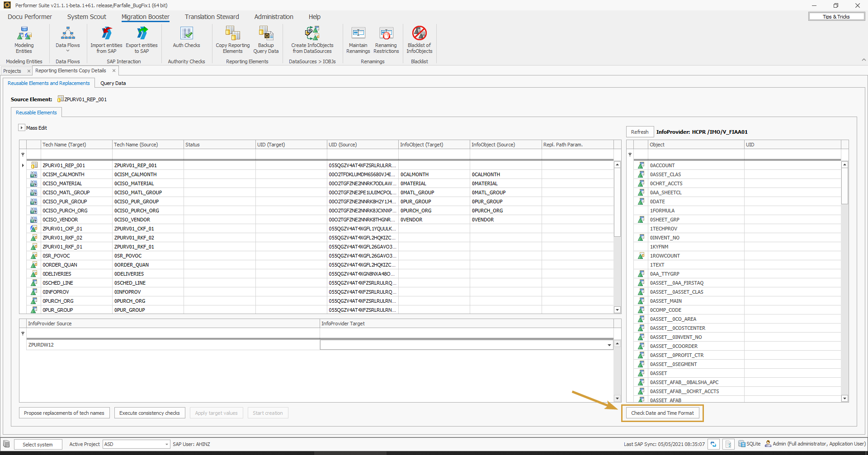Open the InfoProvider Target dropdown

tap(609, 345)
